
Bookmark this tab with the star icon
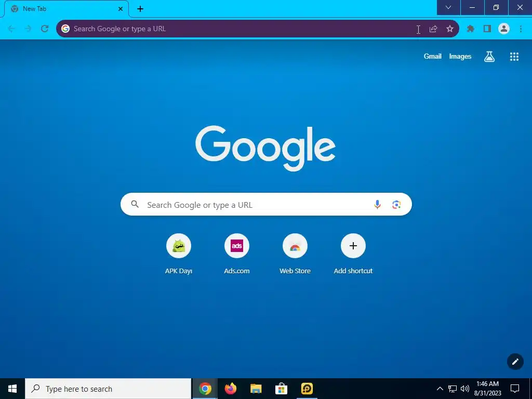point(450,29)
